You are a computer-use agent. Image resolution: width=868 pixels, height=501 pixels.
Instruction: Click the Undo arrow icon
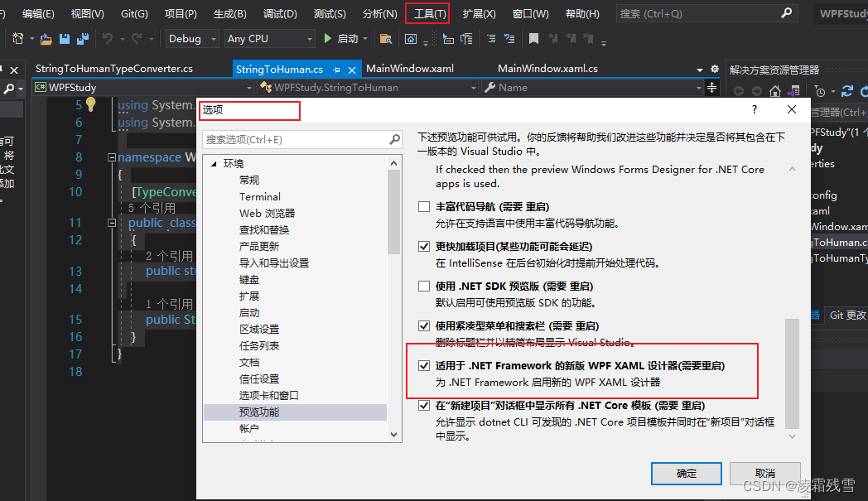click(107, 38)
